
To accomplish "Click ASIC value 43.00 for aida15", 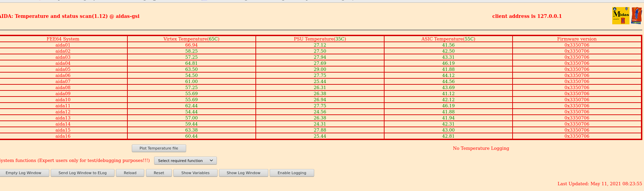I will tap(448, 130).
